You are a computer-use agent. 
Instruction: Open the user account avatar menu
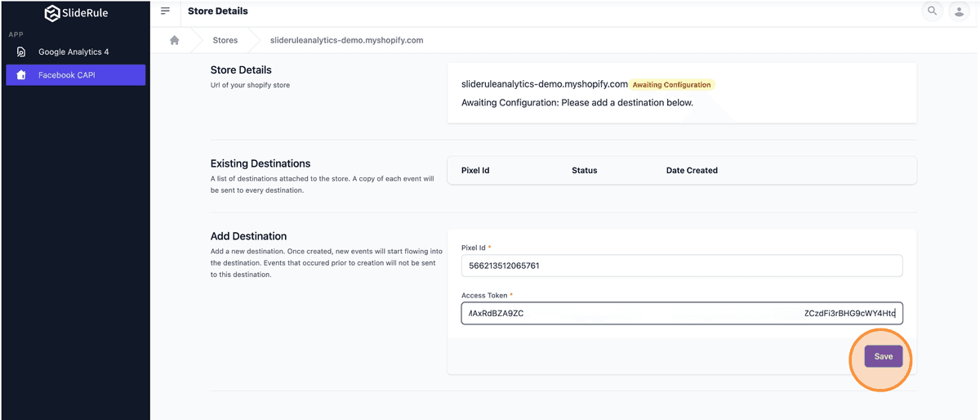958,11
